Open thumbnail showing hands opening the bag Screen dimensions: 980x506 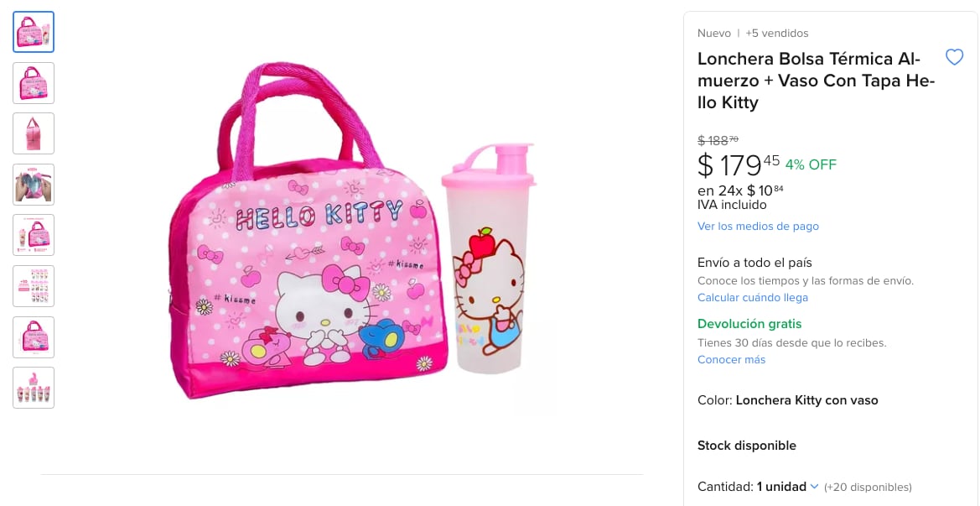pos(34,185)
